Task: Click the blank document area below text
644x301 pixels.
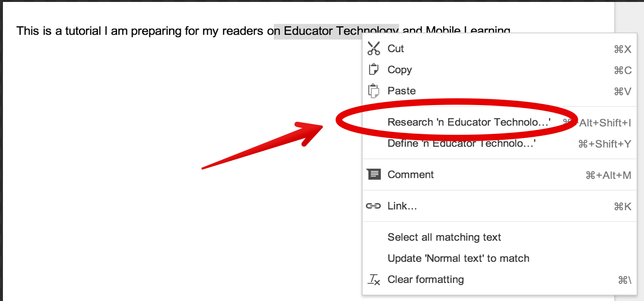Action: tap(147, 195)
